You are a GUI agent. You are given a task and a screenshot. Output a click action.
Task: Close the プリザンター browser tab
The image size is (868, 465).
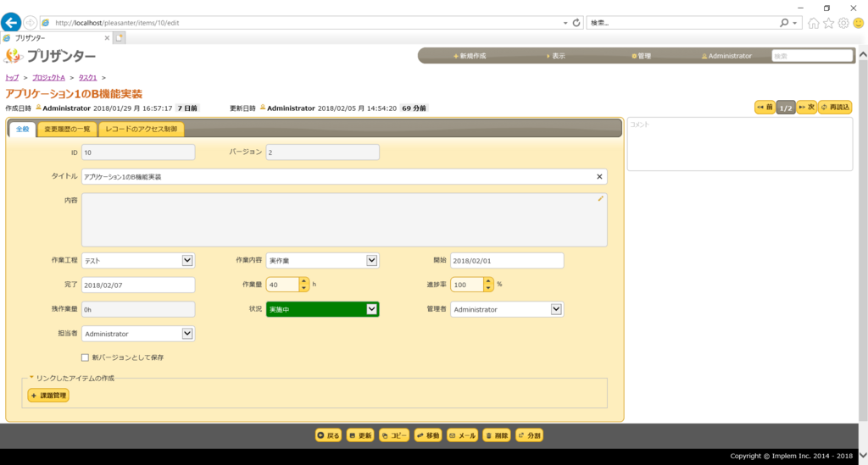pyautogui.click(x=107, y=38)
